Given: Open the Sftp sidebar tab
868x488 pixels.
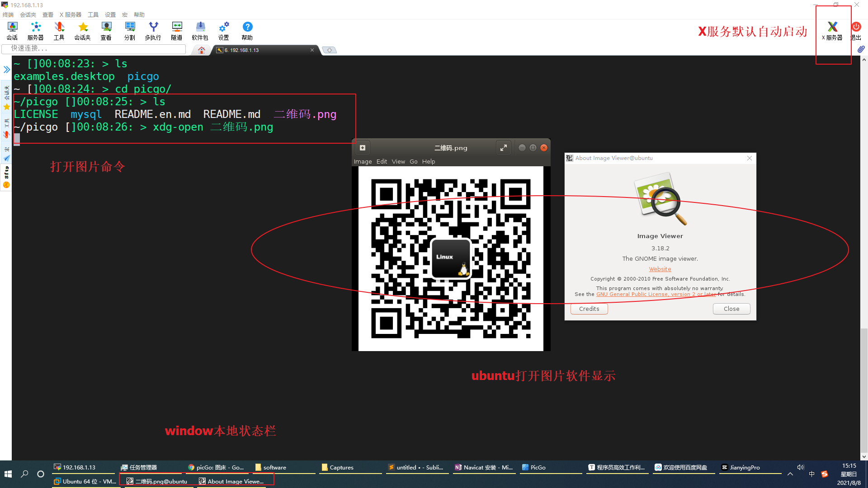Looking at the screenshot, I should (x=6, y=177).
